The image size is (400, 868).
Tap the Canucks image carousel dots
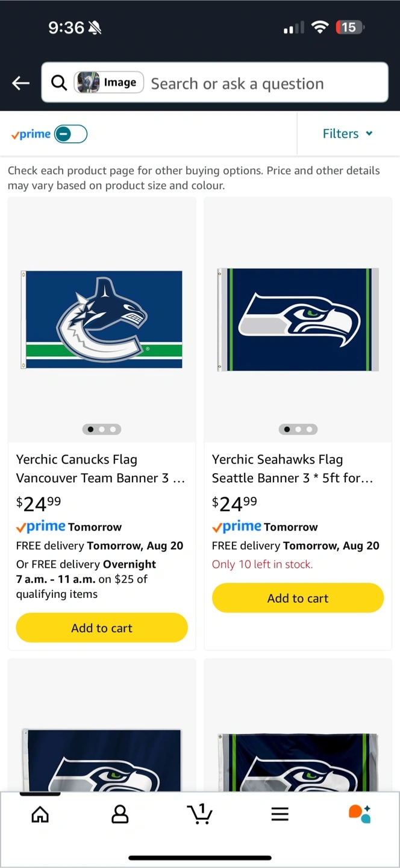102,429
